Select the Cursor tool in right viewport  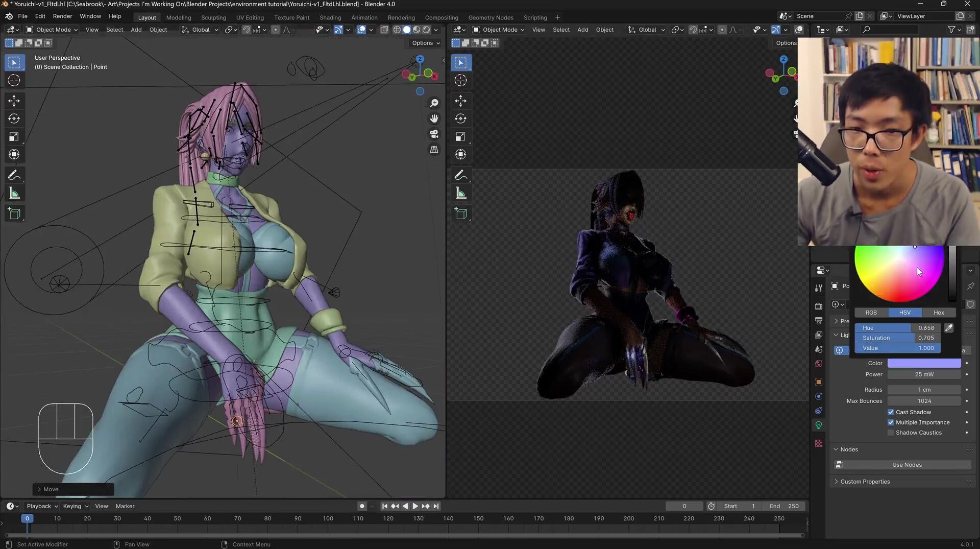[460, 80]
